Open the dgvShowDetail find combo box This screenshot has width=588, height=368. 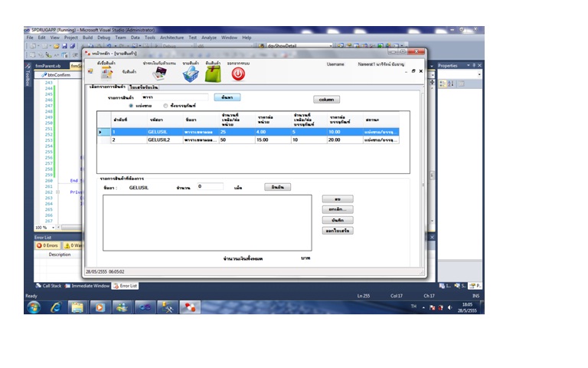299,46
